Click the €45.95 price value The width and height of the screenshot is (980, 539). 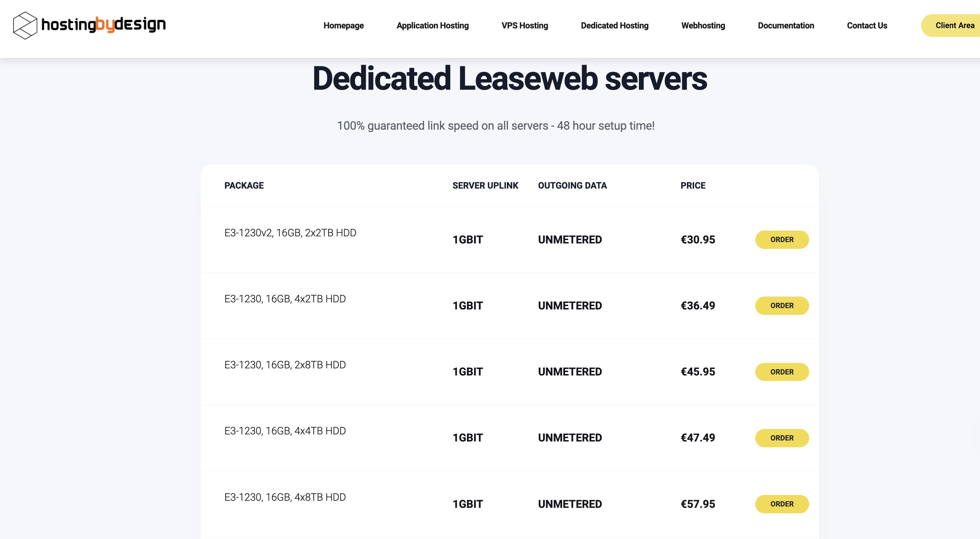[698, 371]
